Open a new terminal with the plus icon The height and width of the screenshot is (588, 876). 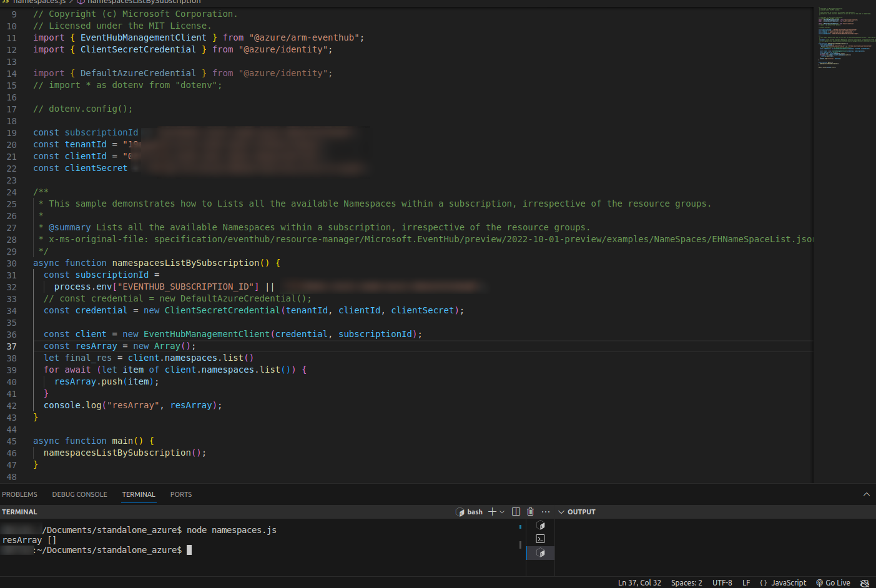(x=493, y=511)
